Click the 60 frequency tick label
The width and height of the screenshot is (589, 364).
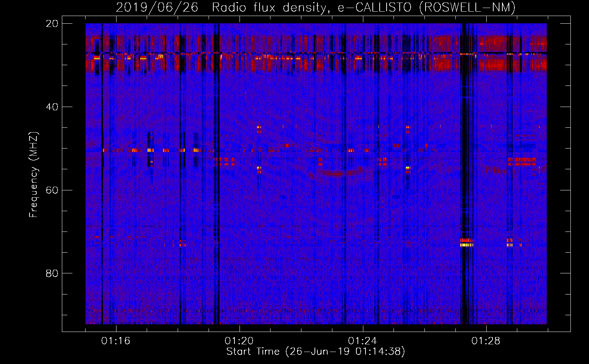coord(52,190)
